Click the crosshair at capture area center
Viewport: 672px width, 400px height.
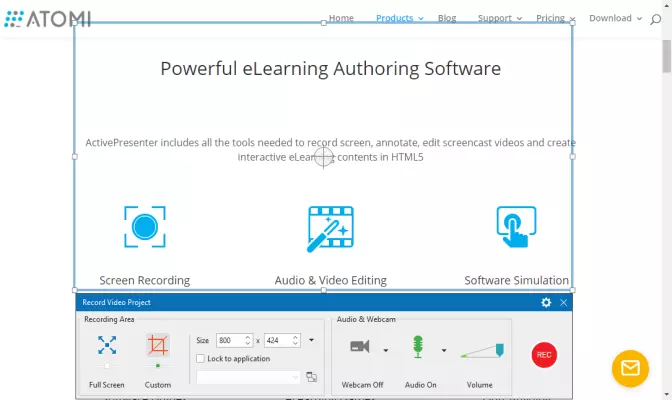(324, 157)
